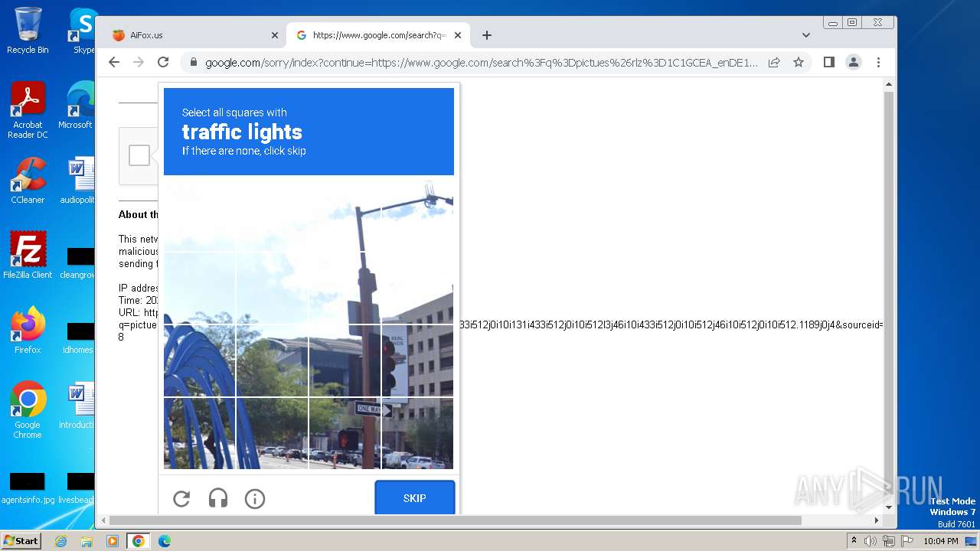Click the SKIP button
The height and width of the screenshot is (551, 980).
tap(415, 498)
